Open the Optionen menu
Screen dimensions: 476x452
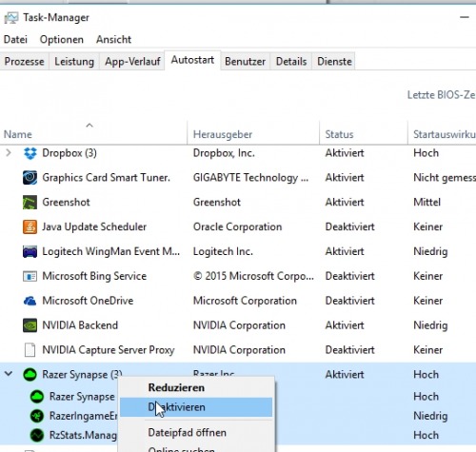tap(62, 40)
